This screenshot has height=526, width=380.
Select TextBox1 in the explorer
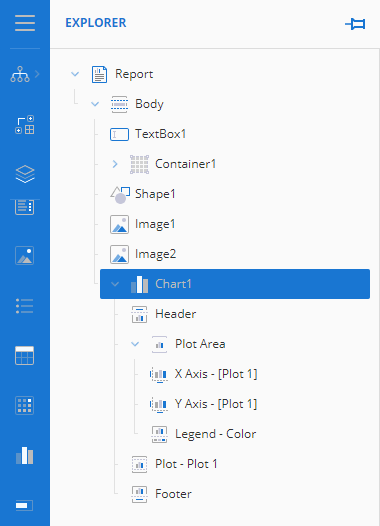tap(160, 134)
